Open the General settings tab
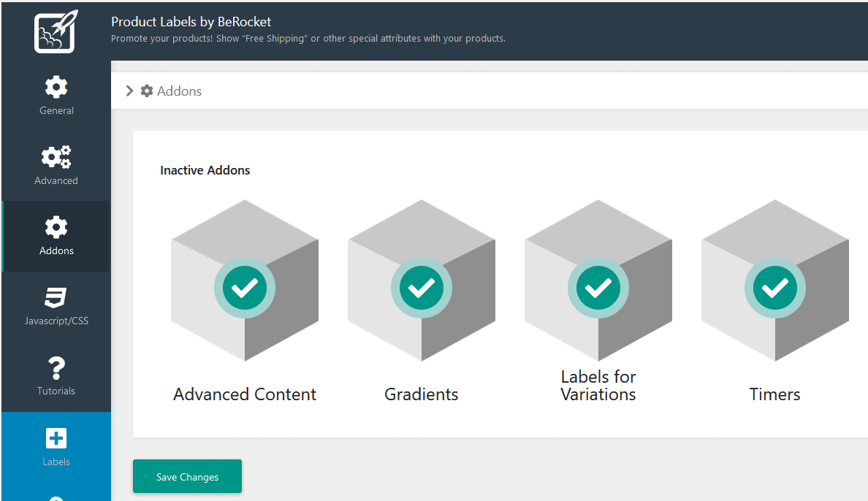The width and height of the screenshot is (868, 501). tap(56, 96)
